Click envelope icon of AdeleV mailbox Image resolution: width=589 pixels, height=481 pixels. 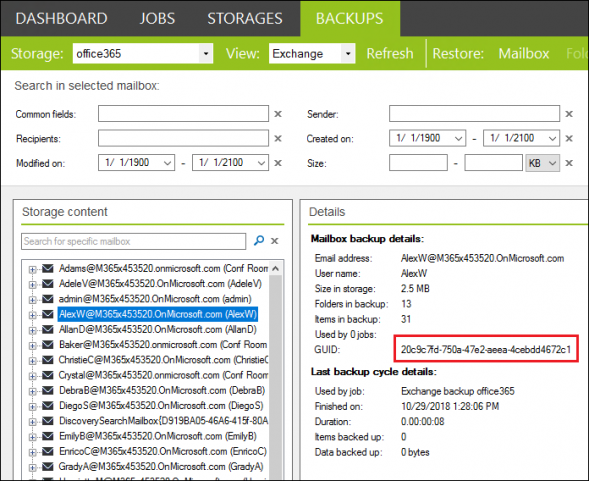[x=48, y=283]
